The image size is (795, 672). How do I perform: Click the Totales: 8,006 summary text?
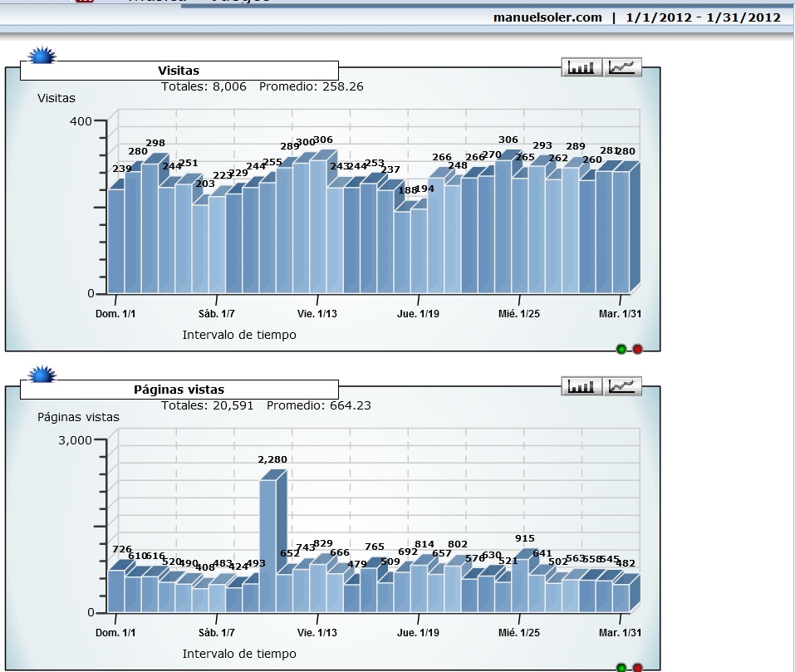(x=204, y=86)
